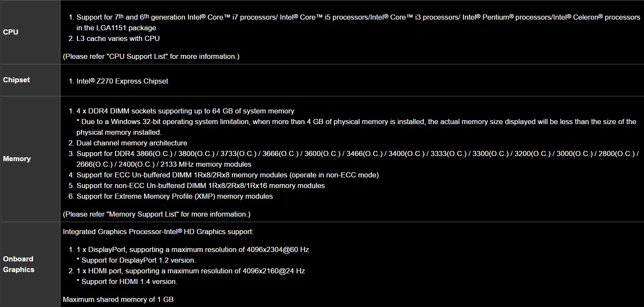Screen dimensions: 644x307
Task: Click the Onboard Graphics row header
Action: (x=18, y=264)
